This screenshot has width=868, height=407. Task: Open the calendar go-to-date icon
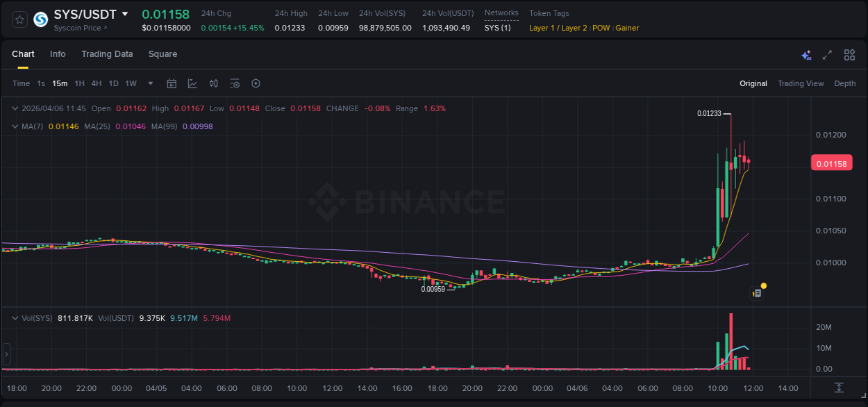click(172, 83)
